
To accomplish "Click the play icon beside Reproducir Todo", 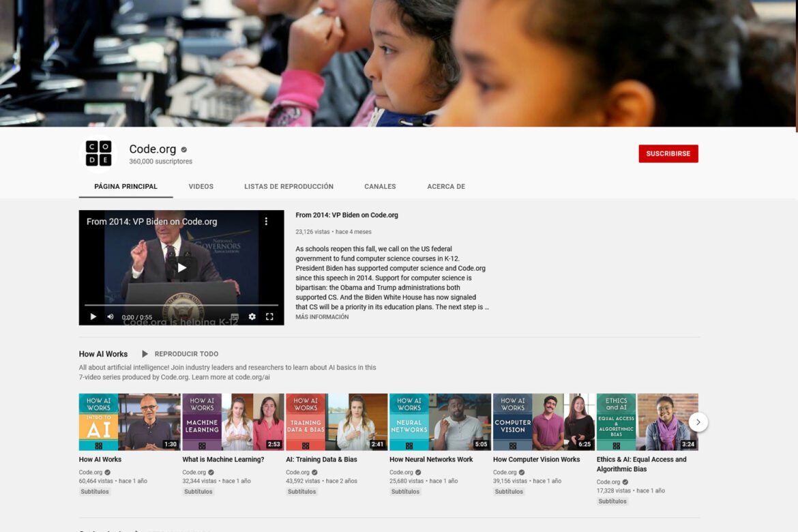I will (x=145, y=354).
